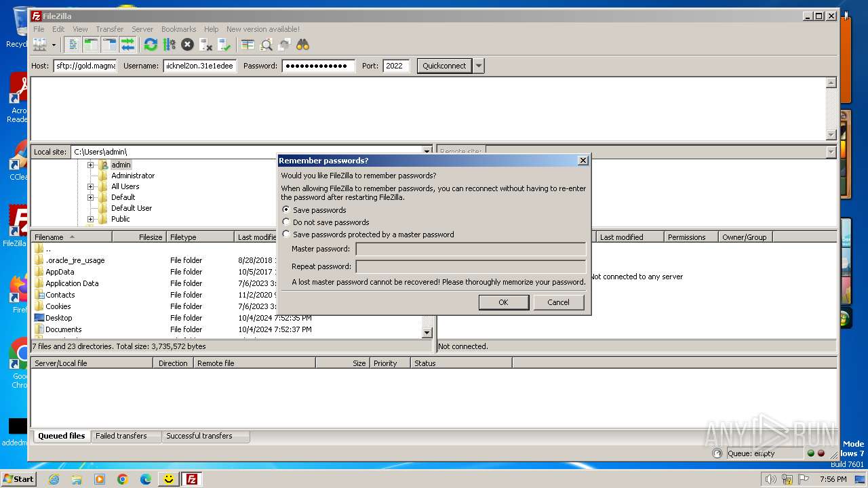Open Windows Start menu
This screenshot has width=868, height=488.
18,479
